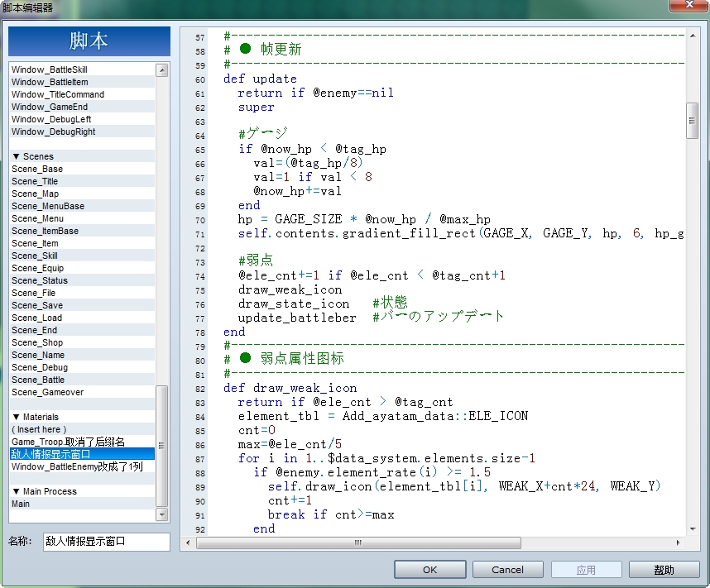Click the 名称 script name input field

click(107, 542)
